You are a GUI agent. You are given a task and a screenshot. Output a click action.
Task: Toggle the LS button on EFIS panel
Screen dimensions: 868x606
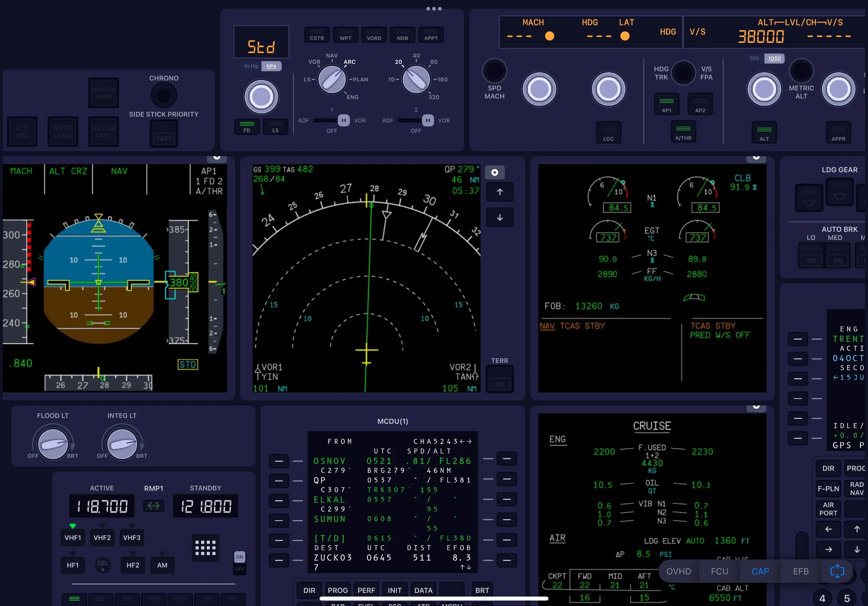[x=275, y=126]
